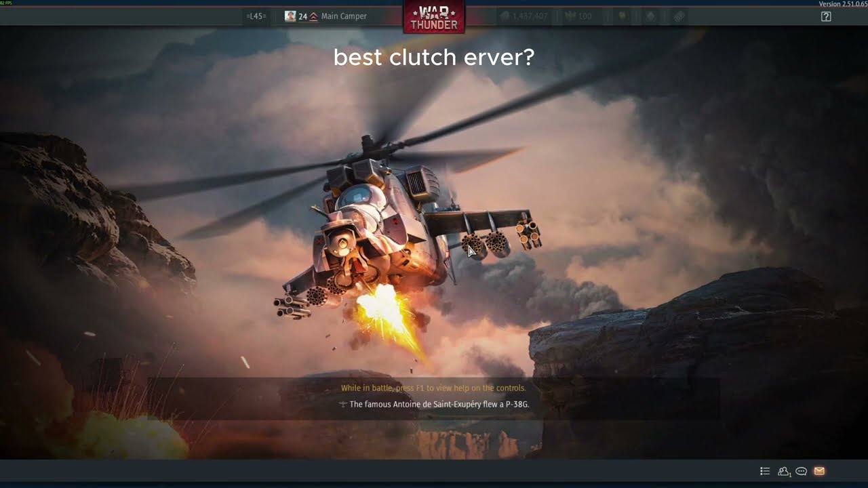This screenshot has height=488, width=868.
Task: Click the Saint-Exupéry P-38G fact text
Action: (439, 404)
